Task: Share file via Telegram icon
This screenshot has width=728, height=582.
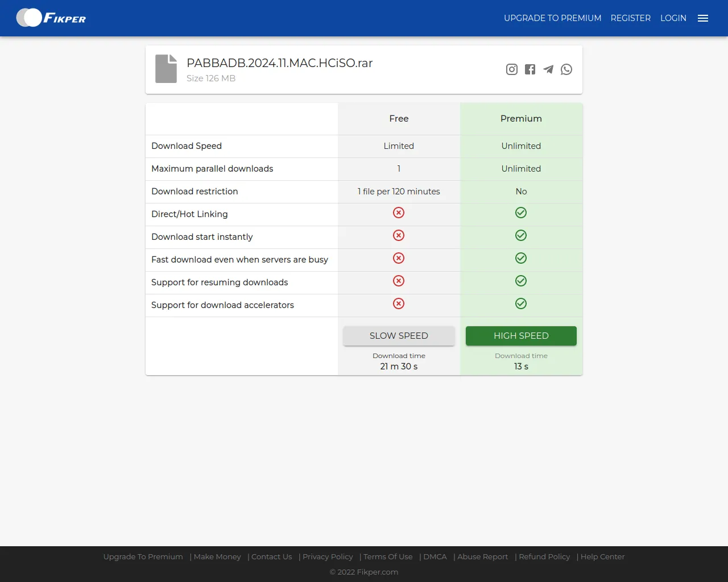Action: [548, 69]
